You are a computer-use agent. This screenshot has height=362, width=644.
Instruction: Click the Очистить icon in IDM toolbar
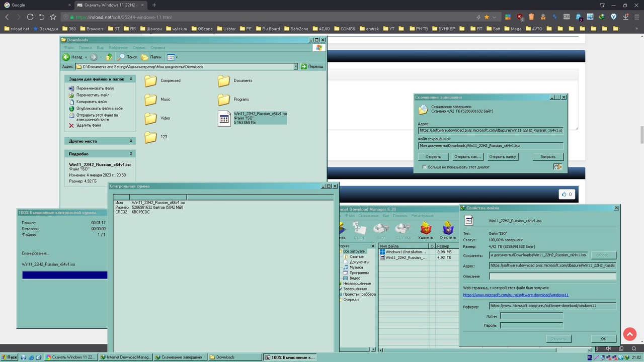pyautogui.click(x=448, y=229)
